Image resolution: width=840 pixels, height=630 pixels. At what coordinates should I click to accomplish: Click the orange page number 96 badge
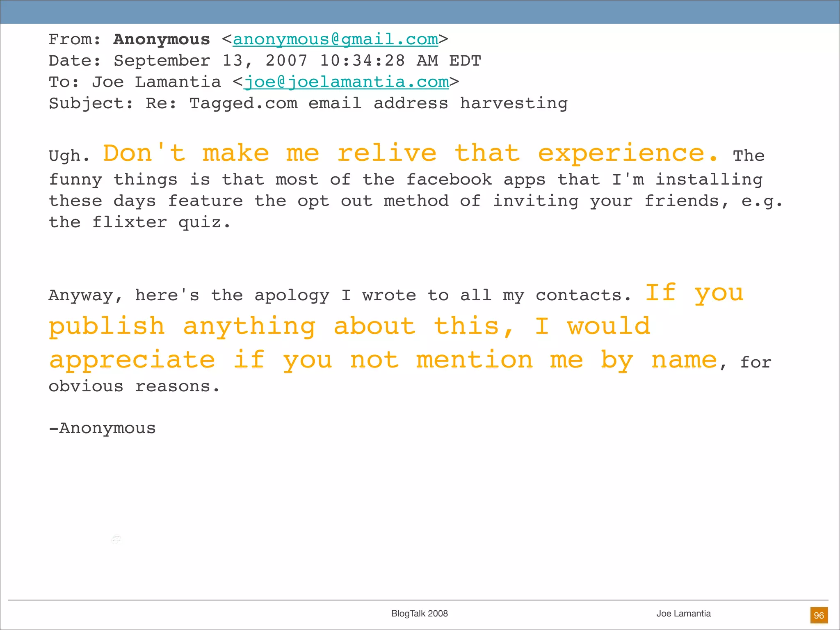point(819,615)
